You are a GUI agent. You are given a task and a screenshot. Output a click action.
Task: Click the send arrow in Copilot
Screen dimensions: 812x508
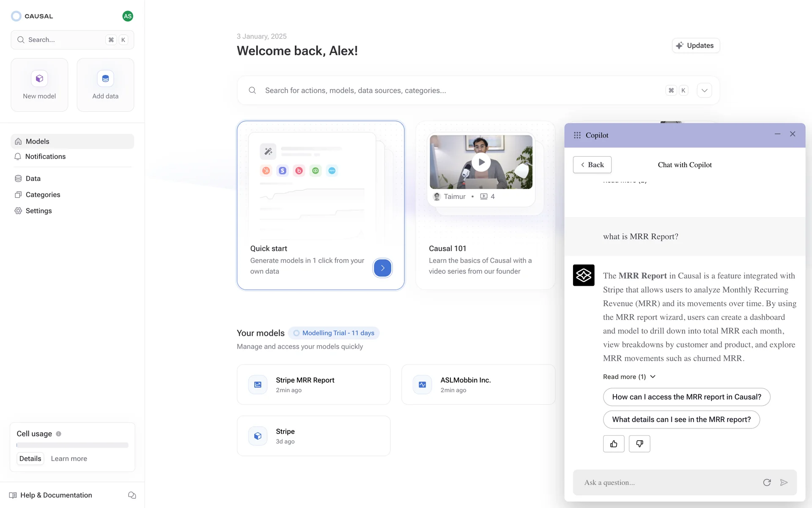[784, 483]
